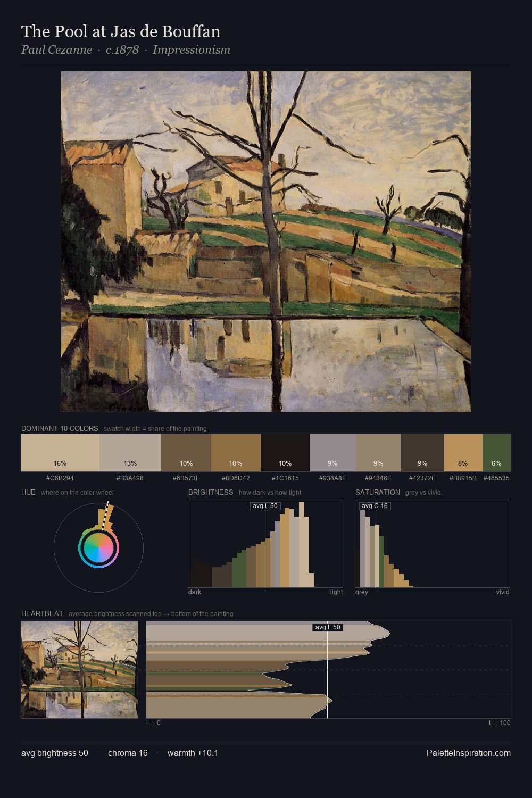Choose the #B8915B tan swatch
Image resolution: width=532 pixels, height=798 pixels.
463,453
